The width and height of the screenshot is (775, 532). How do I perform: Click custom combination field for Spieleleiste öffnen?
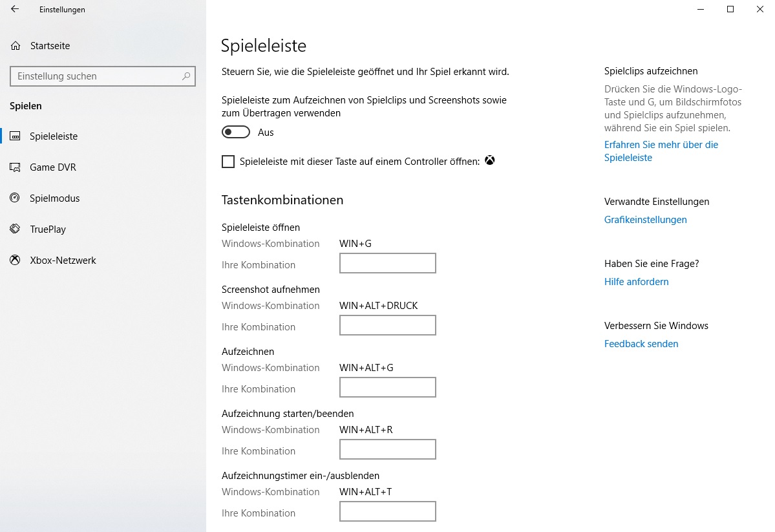pos(388,263)
